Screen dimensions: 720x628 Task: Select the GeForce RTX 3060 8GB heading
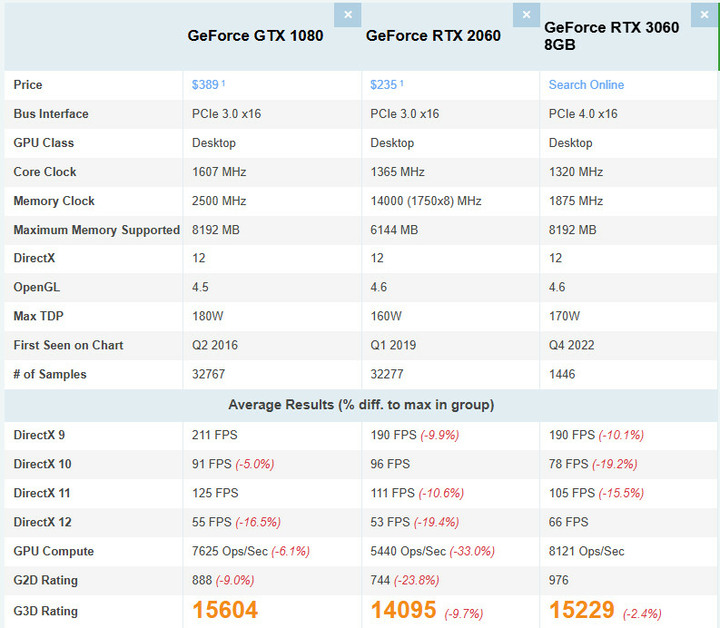[x=612, y=36]
